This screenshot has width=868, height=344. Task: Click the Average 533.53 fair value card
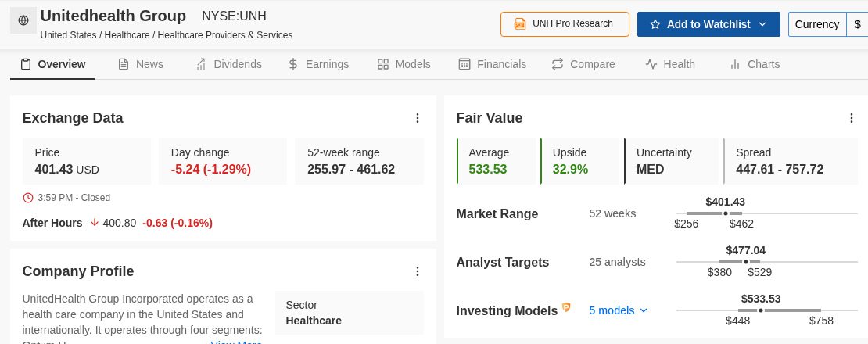pos(497,161)
